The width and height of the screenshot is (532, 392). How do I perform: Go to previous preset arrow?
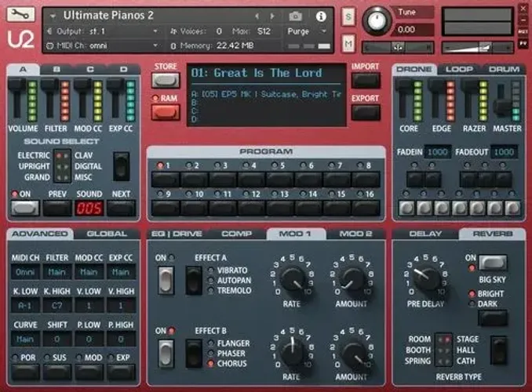coord(257,16)
